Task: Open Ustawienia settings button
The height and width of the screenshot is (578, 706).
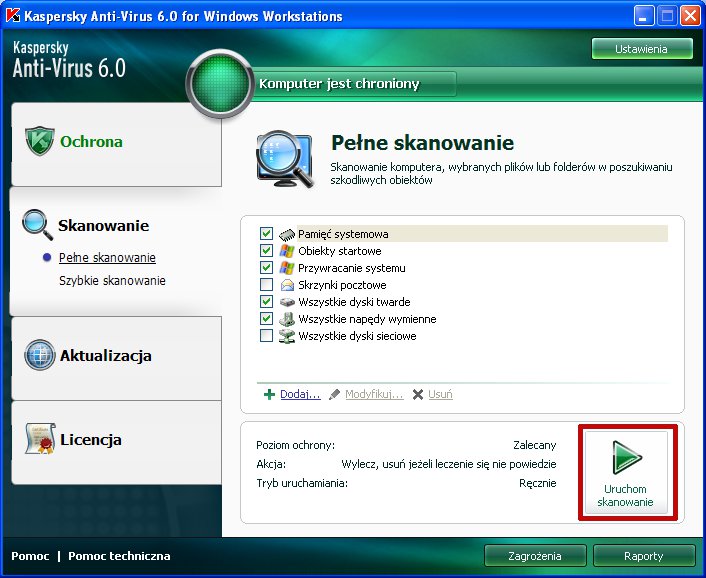Action: pyautogui.click(x=642, y=49)
